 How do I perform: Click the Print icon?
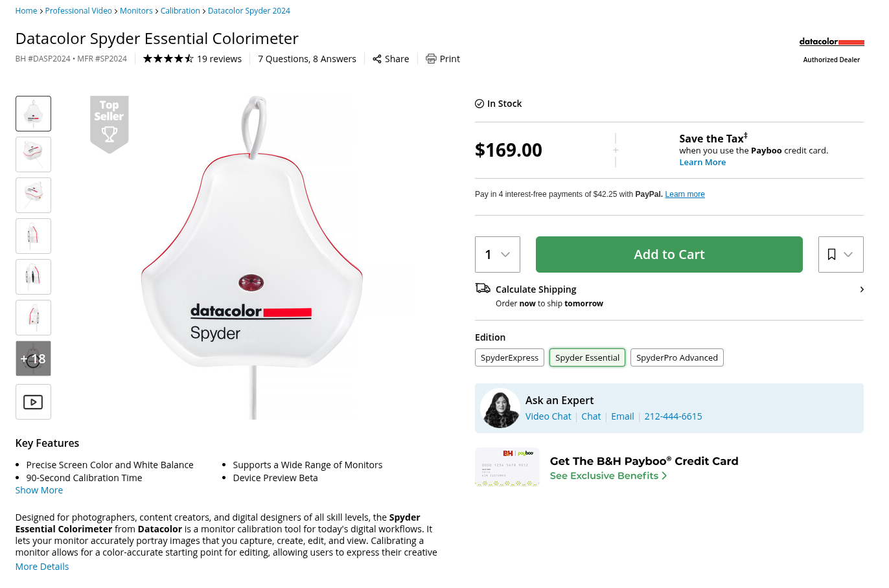pyautogui.click(x=431, y=59)
